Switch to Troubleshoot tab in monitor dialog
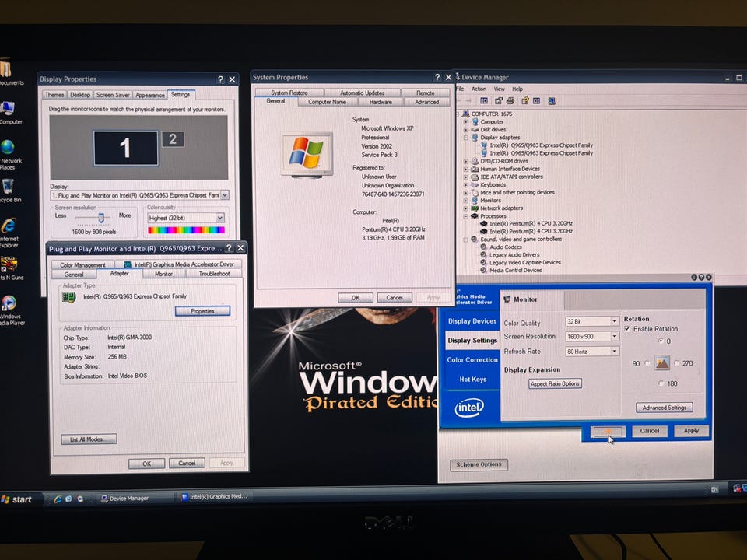The image size is (747, 560). coord(215,274)
